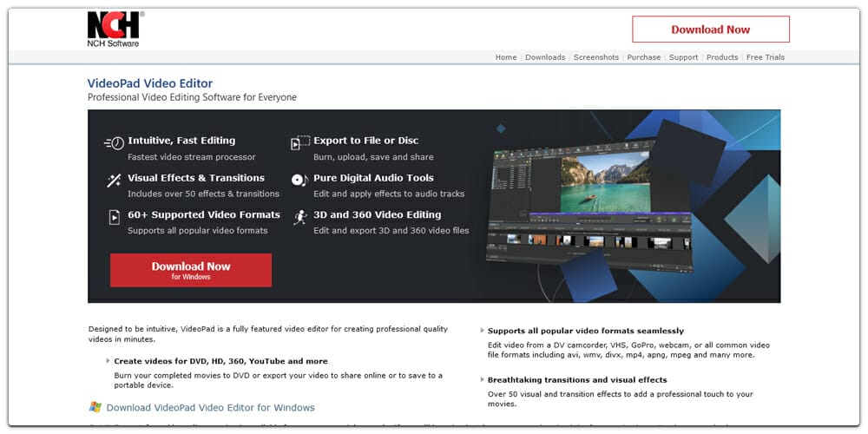The width and height of the screenshot is (868, 434).
Task: Click the Edit and export 3D and 360 video files text
Action: tap(391, 230)
